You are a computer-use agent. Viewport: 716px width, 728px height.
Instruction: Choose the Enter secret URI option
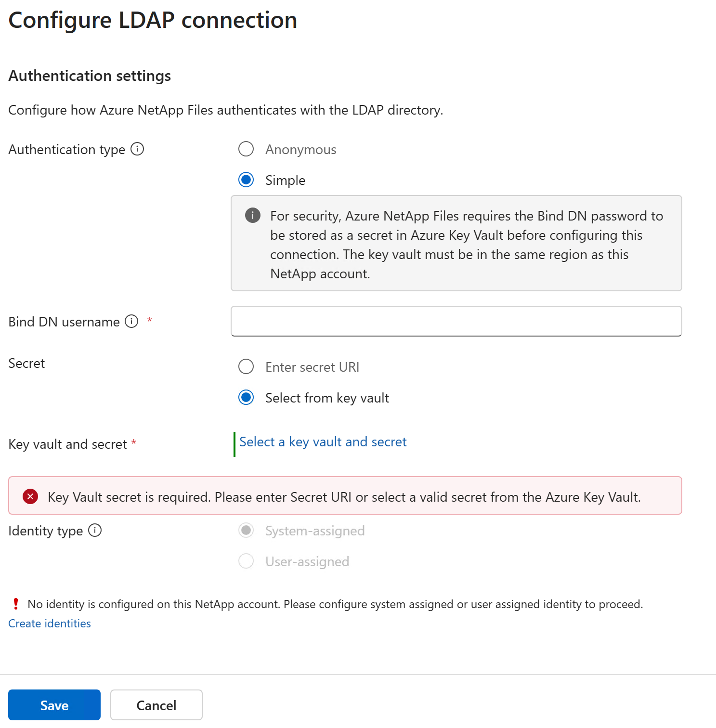(x=246, y=367)
